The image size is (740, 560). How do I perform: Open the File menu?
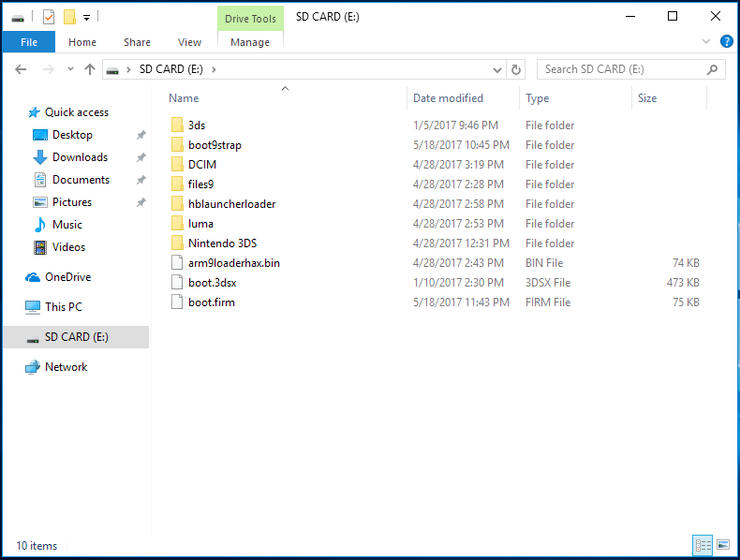29,42
